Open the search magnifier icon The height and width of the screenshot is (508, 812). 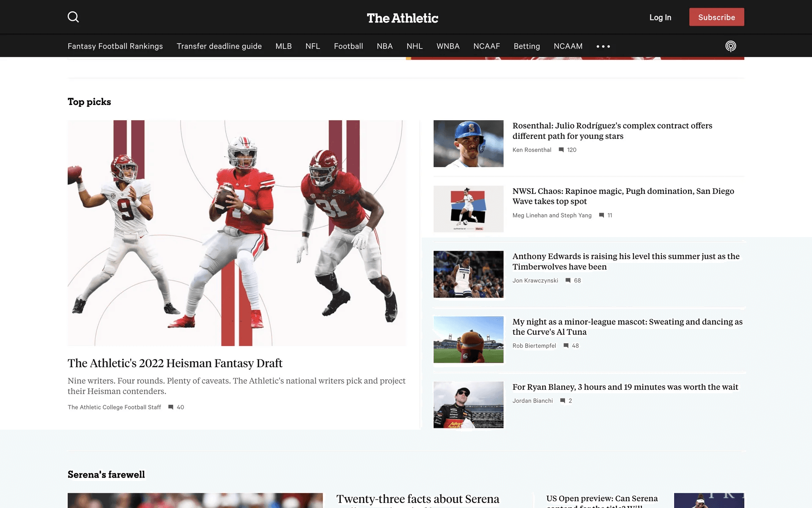pos(73,17)
